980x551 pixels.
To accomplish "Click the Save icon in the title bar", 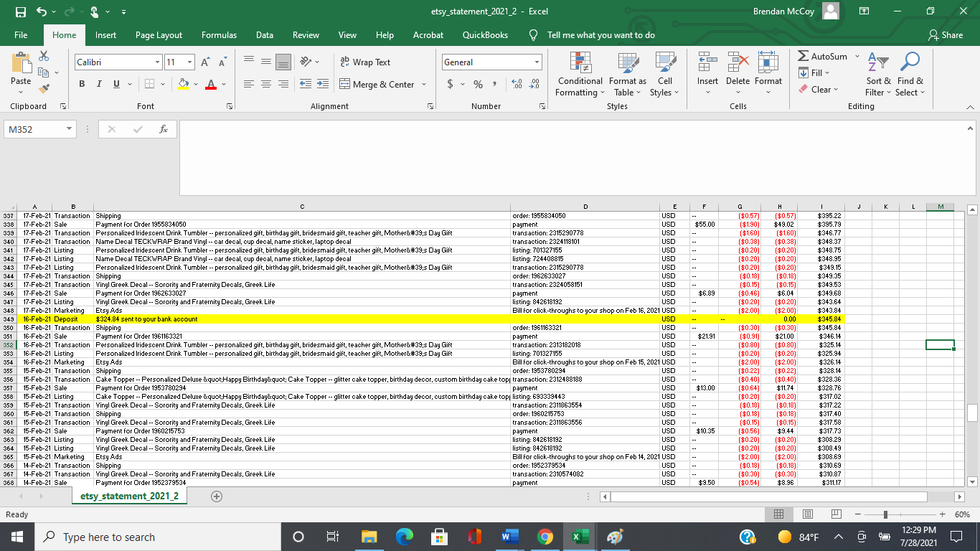I will pyautogui.click(x=21, y=11).
